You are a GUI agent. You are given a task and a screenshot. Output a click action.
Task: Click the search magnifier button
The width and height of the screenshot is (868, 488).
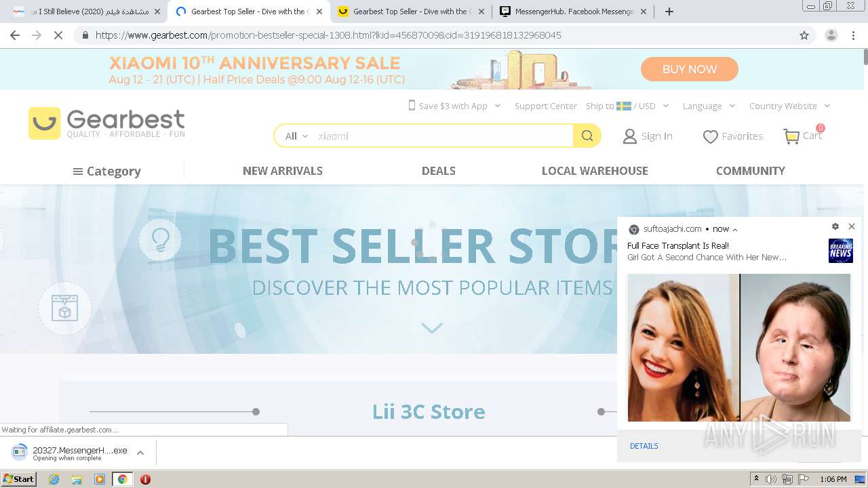click(587, 136)
